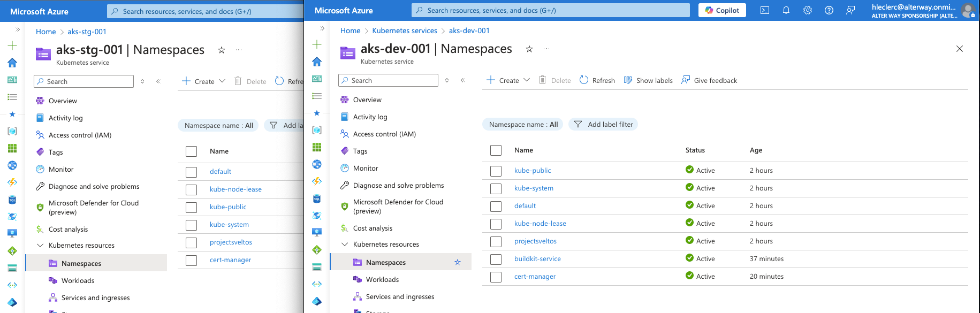
Task: Open Cloud Shell icon in top bar
Action: point(765,10)
